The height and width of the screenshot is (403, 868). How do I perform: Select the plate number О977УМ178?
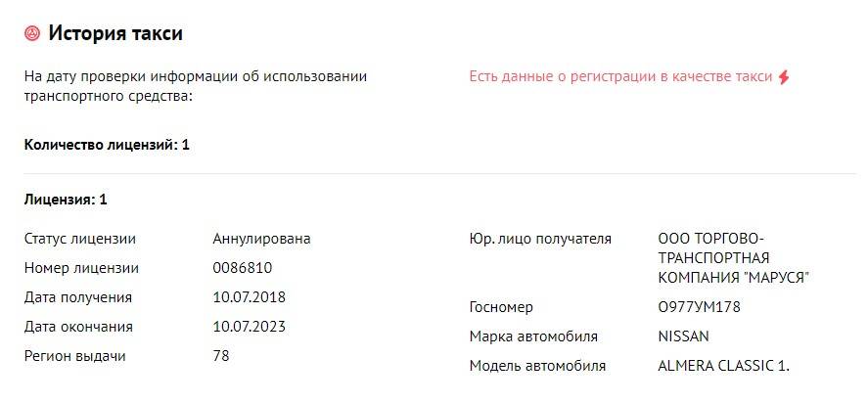coord(700,307)
